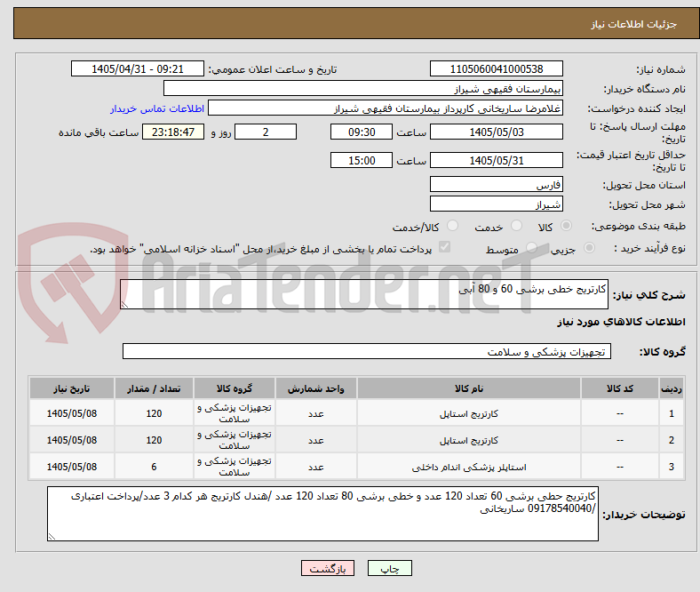Select the کالا/خدمت radio button
Image resolution: width=700 pixels, height=592 pixels.
point(453,226)
